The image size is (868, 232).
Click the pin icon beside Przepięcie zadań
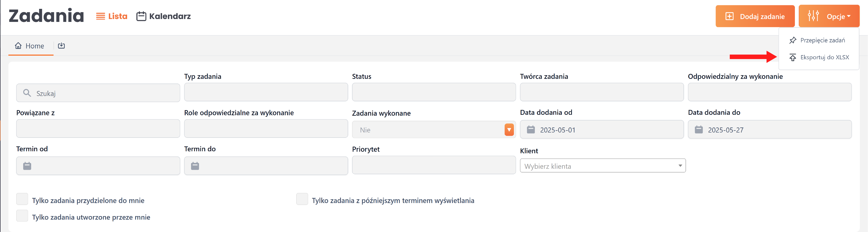(x=792, y=40)
